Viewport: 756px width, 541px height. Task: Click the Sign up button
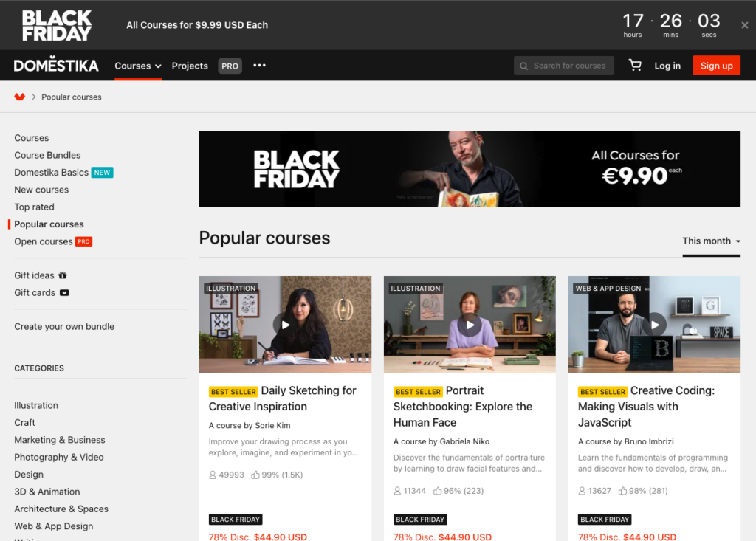[x=716, y=66]
